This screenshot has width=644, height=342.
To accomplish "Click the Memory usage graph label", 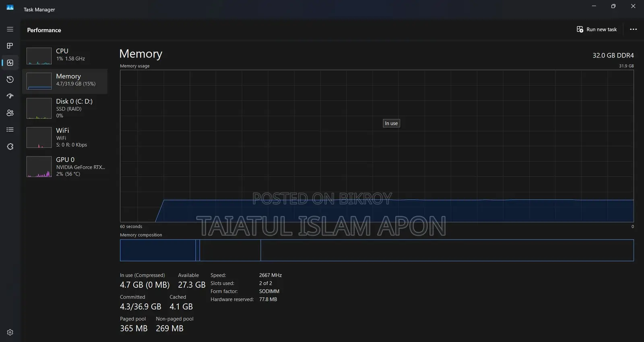I will pos(135,66).
